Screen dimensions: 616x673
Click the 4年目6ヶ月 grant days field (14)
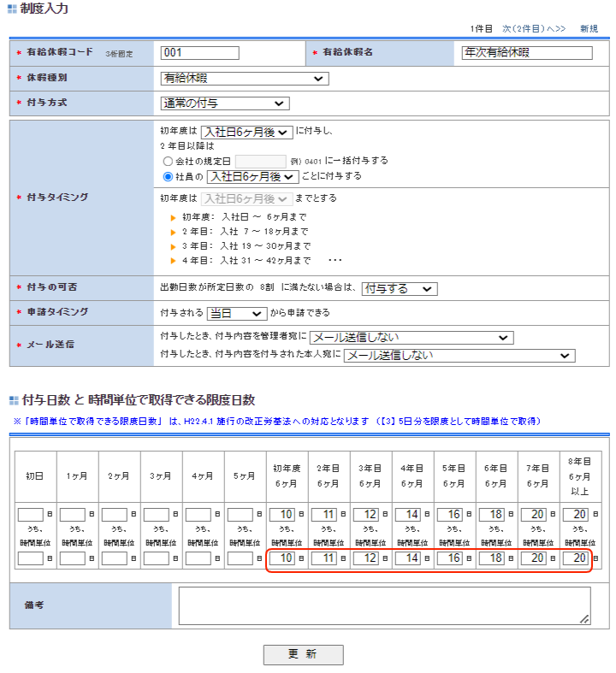click(408, 514)
